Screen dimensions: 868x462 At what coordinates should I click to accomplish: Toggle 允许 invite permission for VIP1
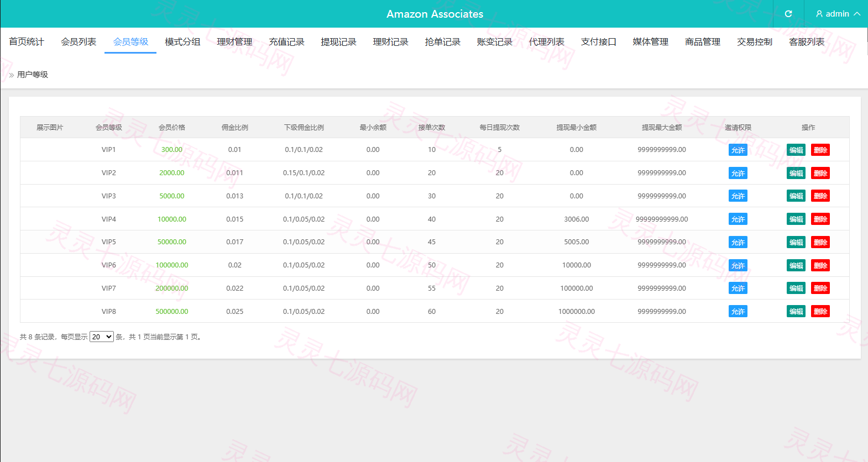click(x=738, y=150)
